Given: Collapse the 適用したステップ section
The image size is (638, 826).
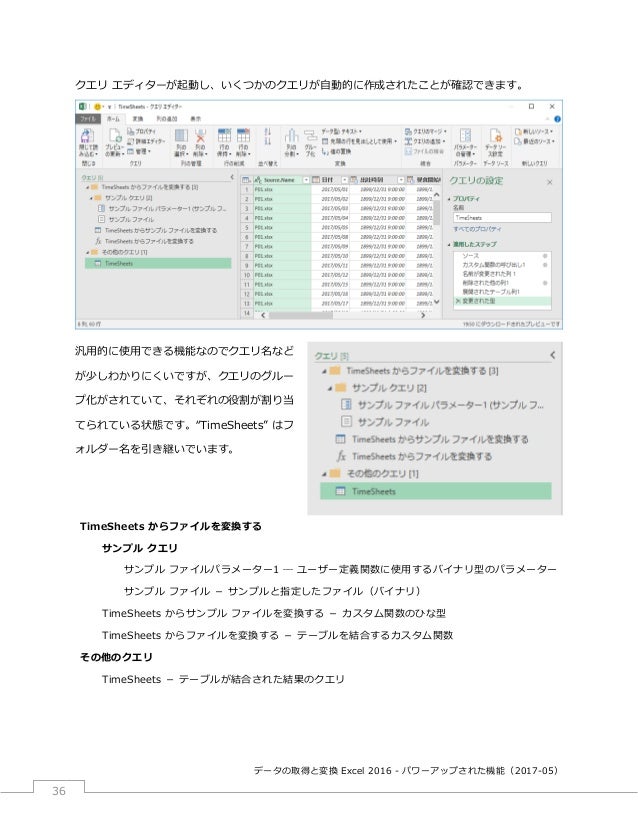Looking at the screenshot, I should 449,244.
